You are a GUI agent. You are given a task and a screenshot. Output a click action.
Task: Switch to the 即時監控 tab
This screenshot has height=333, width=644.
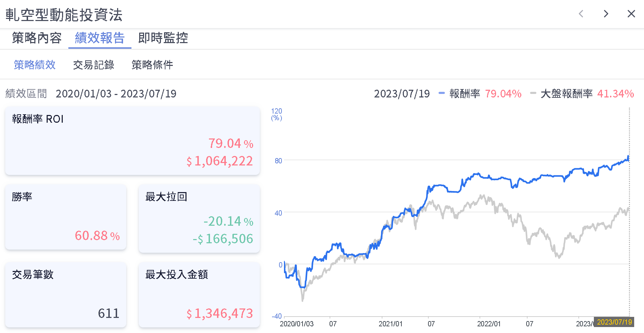[x=163, y=38]
